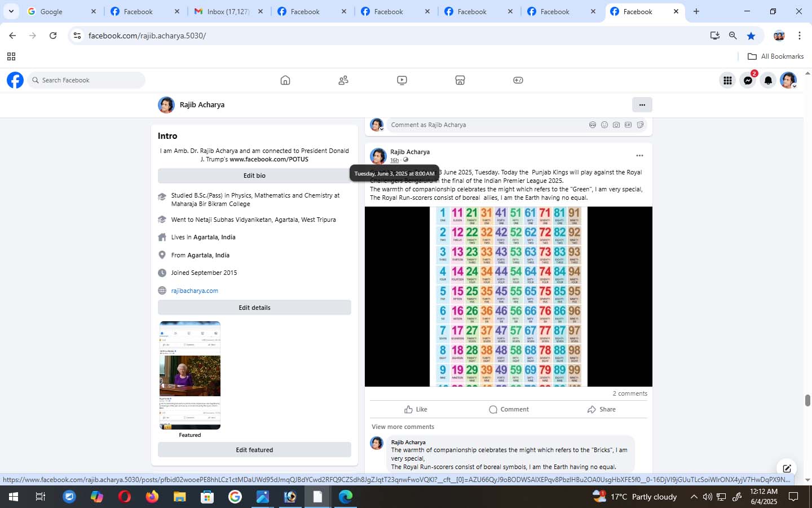Add a sticker to the comment
Screen dimensions: 812x508
[x=640, y=125]
